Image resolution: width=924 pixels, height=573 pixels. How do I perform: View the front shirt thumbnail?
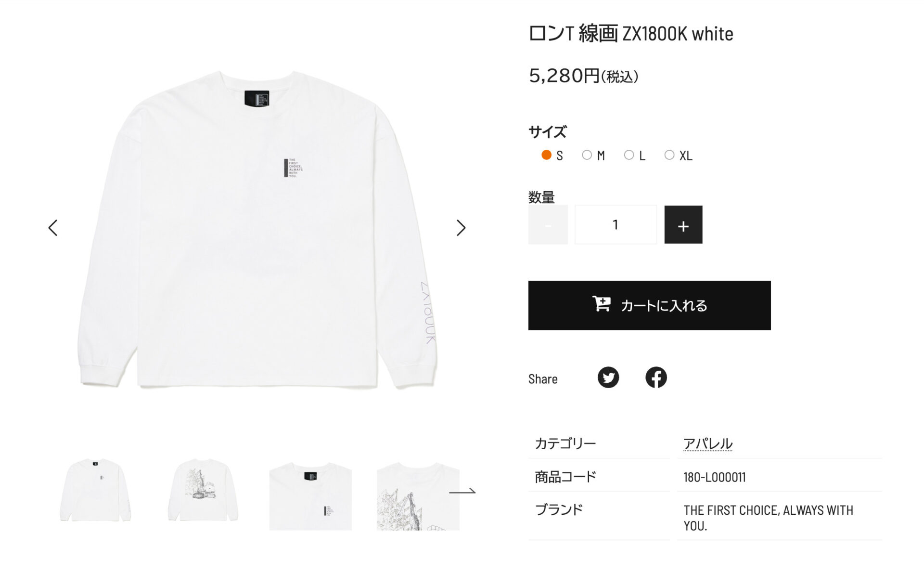(x=95, y=490)
